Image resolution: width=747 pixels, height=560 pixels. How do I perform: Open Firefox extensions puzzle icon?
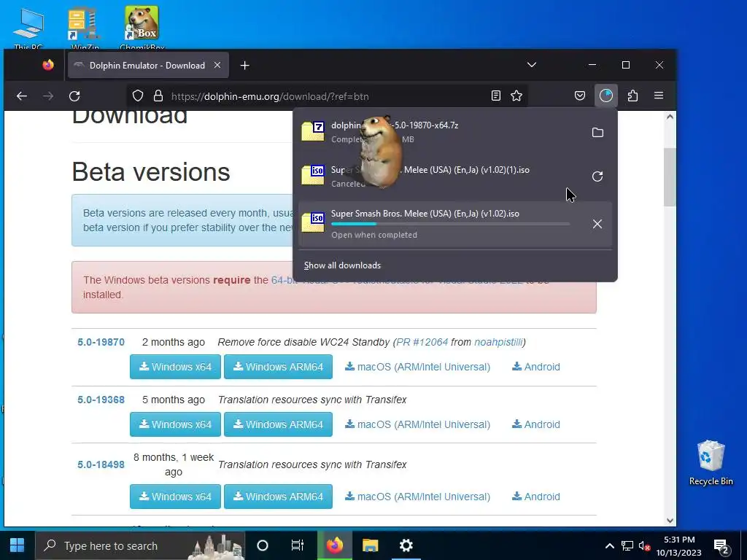pos(632,96)
